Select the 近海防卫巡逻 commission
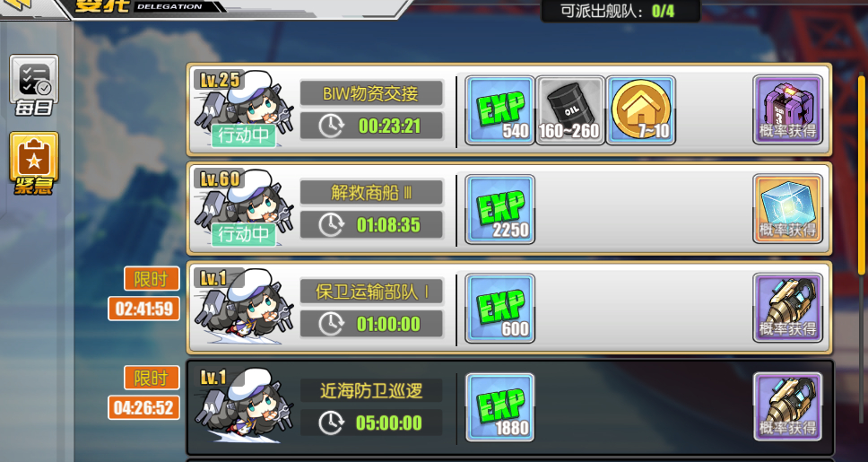The height and width of the screenshot is (462, 868). point(509,407)
